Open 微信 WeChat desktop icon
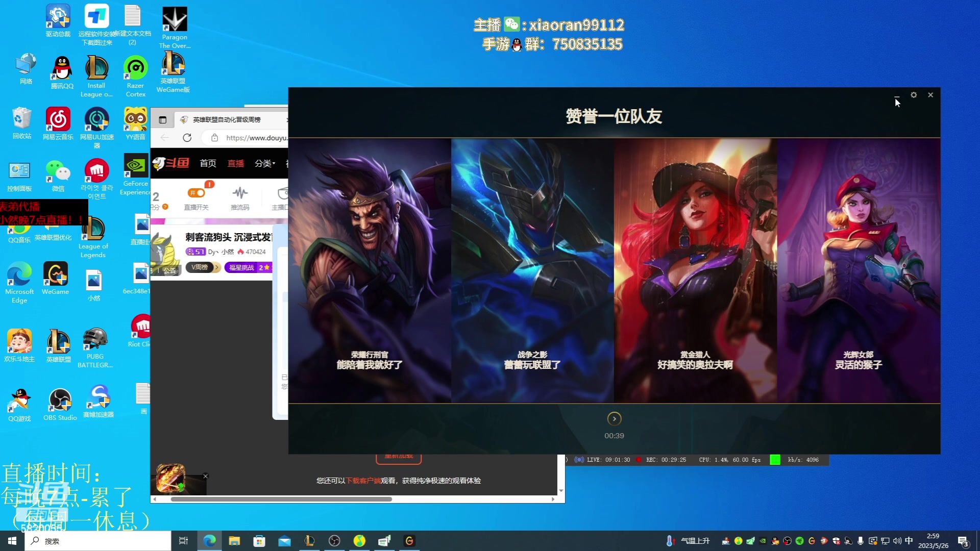980x551 pixels. 58,176
